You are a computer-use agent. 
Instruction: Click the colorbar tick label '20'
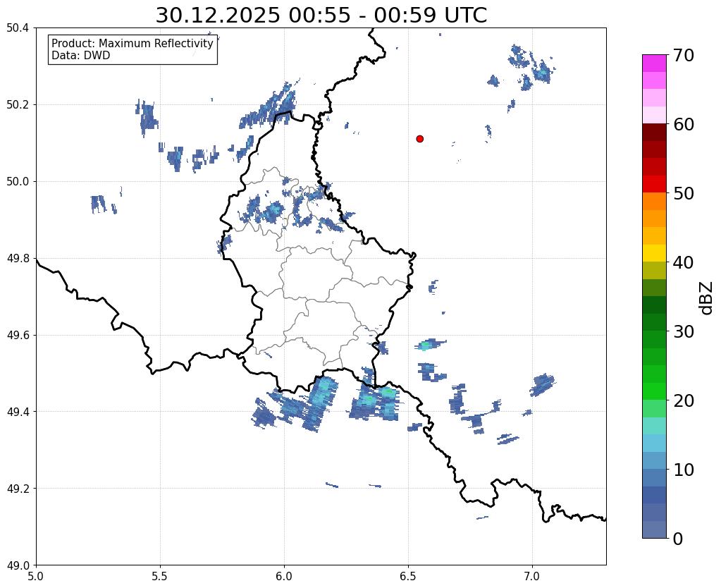pos(684,400)
